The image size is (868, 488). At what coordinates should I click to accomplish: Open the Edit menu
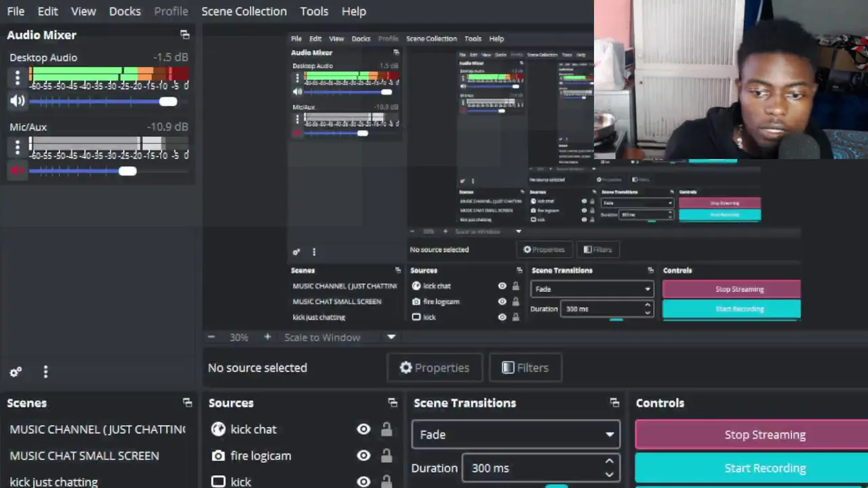47,11
